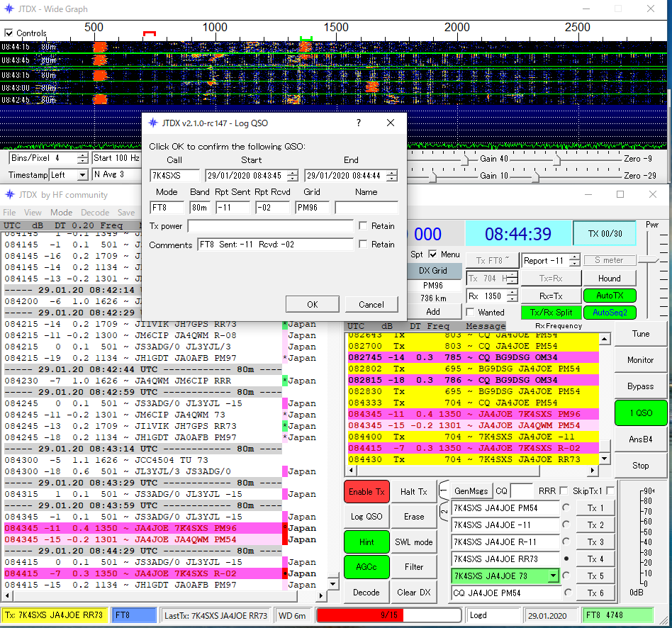
Task: Expand the 7K4SXS JA4JOE 73 message dropdown
Action: coord(553,576)
